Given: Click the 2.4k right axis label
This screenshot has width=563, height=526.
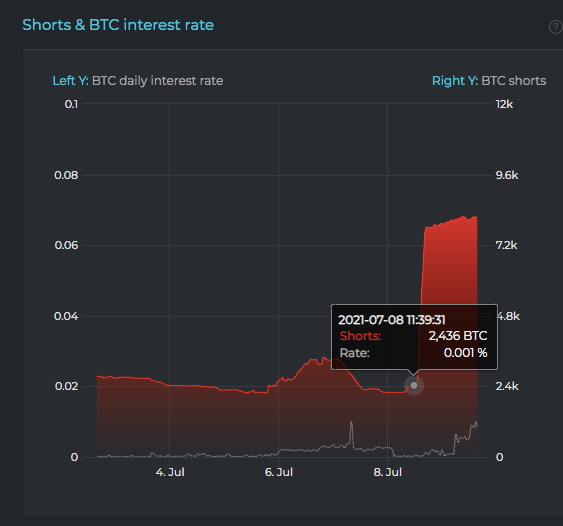Looking at the screenshot, I should (x=507, y=386).
